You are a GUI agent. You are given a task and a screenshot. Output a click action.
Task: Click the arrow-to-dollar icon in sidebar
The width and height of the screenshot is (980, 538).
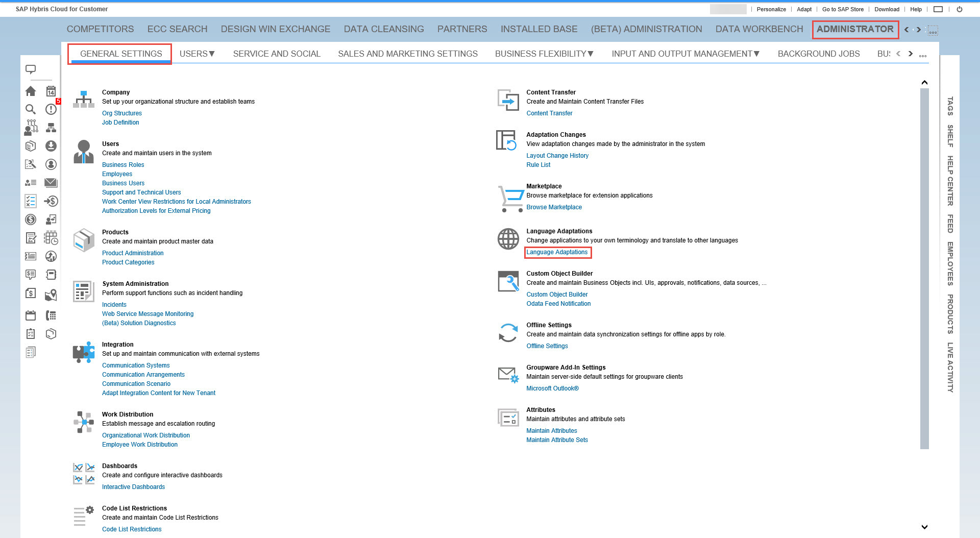pos(51,201)
